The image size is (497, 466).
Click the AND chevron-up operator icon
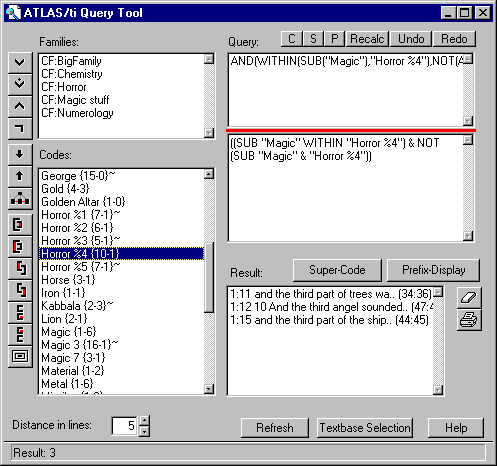pos(20,106)
